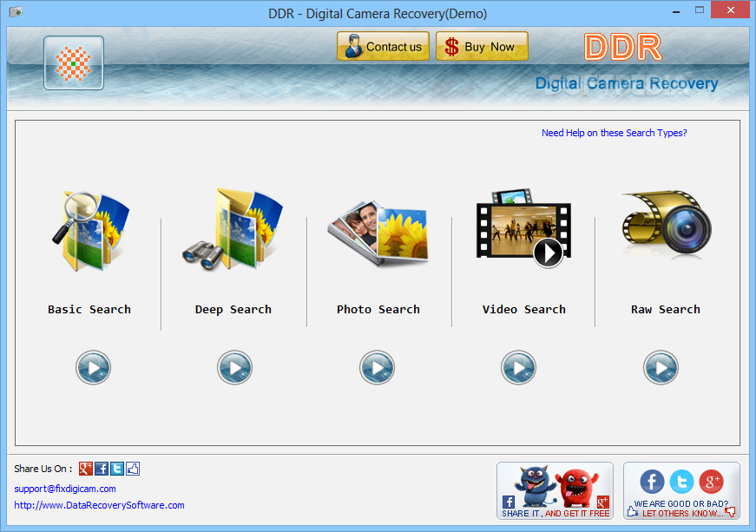
Task: Click the Video Search label
Action: pyautogui.click(x=524, y=309)
